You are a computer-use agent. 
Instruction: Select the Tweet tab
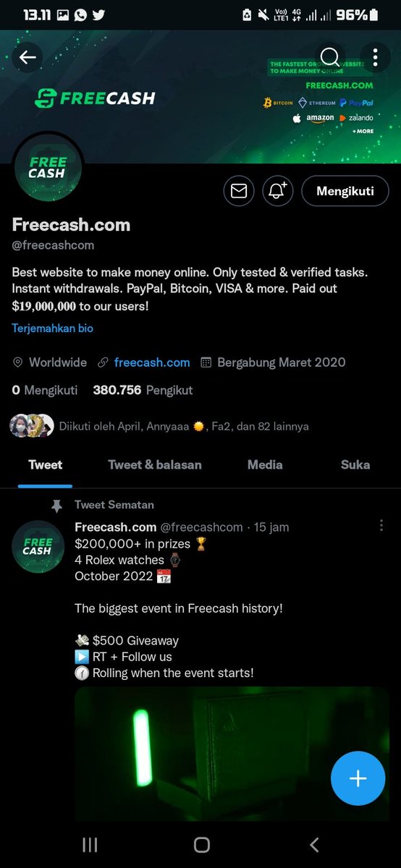point(46,465)
